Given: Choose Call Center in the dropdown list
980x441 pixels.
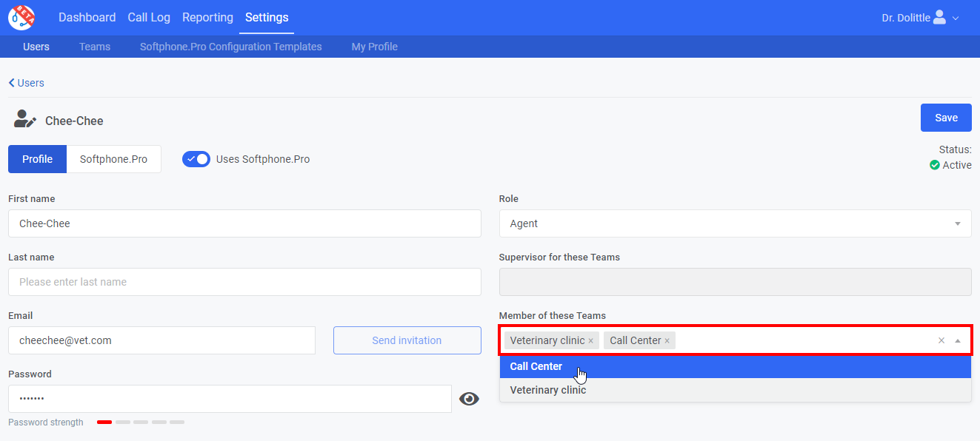Looking at the screenshot, I should click(735, 366).
